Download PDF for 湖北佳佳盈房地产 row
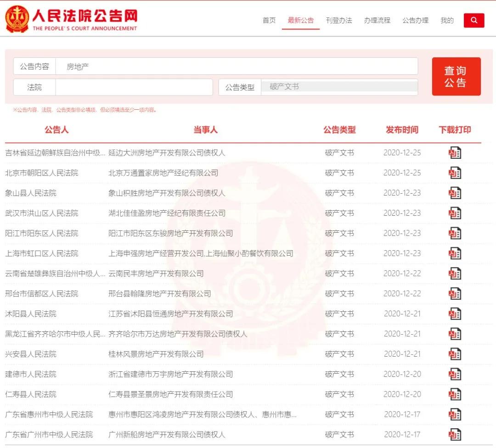Screen dimensions: 496x448 [455, 213]
